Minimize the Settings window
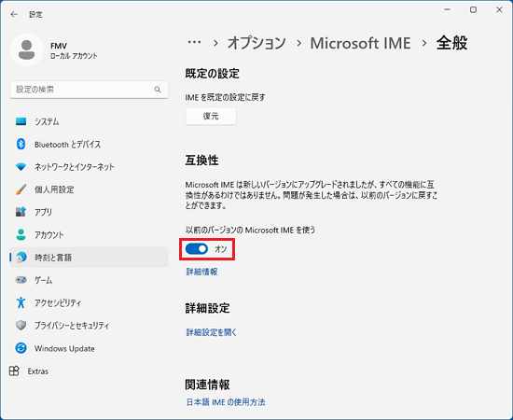The width and height of the screenshot is (513, 420). click(x=448, y=10)
